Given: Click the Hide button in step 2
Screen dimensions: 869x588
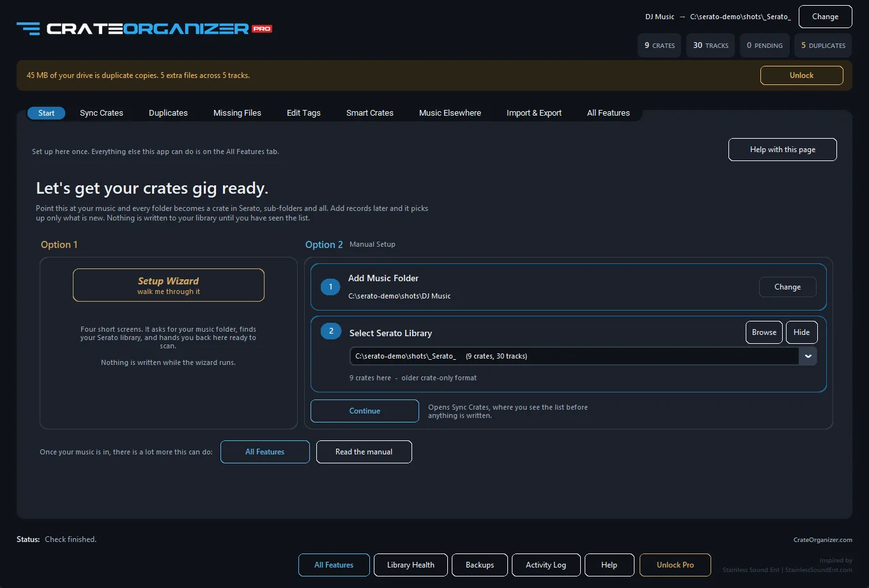Looking at the screenshot, I should 802,332.
